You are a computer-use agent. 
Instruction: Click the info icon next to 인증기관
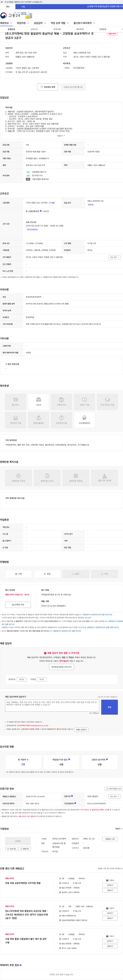(x=72, y=796)
